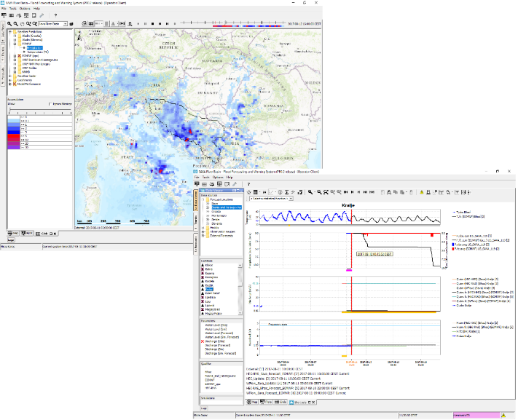This screenshot has width=518, height=420.
Task: Click the red swatch in precipitation legend
Action: 13,135
